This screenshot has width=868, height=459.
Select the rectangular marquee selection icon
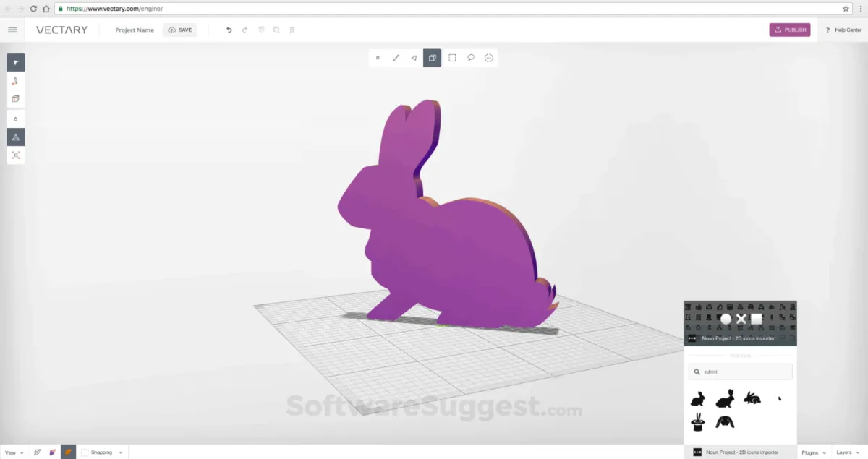[x=452, y=58]
